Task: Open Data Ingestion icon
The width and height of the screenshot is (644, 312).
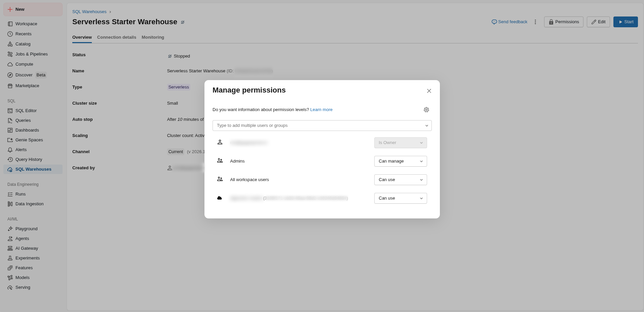Action: pyautogui.click(x=10, y=204)
